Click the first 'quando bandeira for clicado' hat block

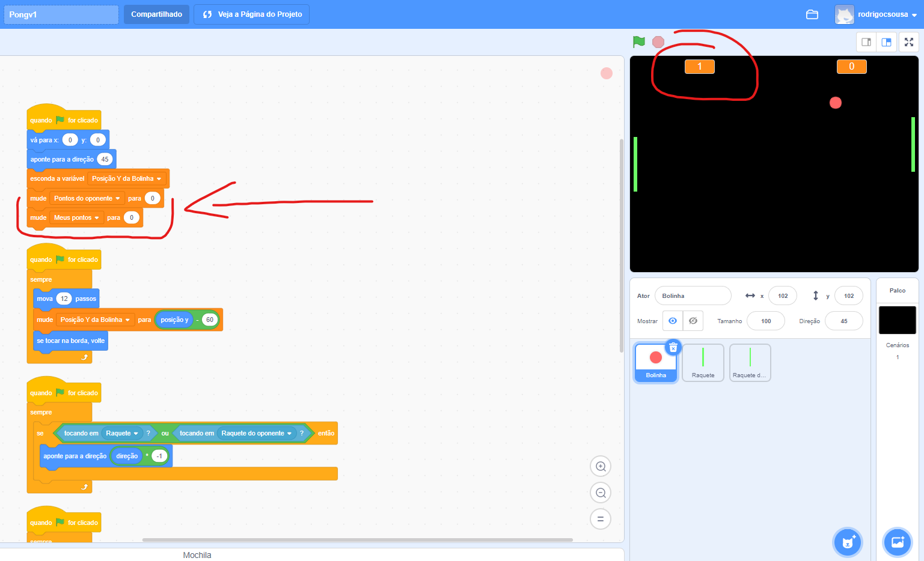[64, 120]
